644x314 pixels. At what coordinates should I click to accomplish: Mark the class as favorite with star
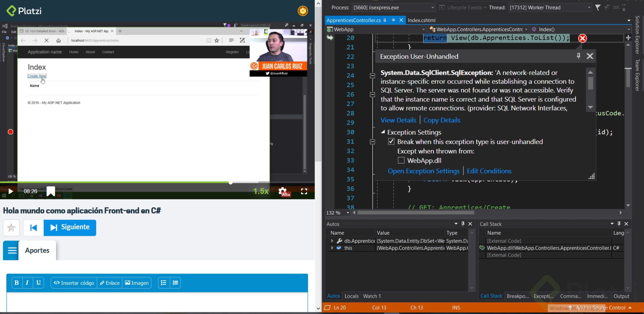click(11, 228)
